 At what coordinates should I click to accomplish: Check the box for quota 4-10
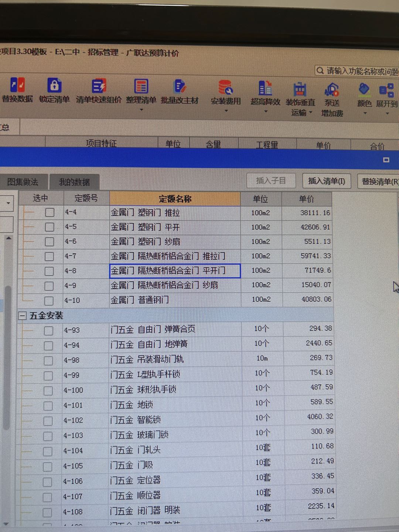(x=49, y=301)
